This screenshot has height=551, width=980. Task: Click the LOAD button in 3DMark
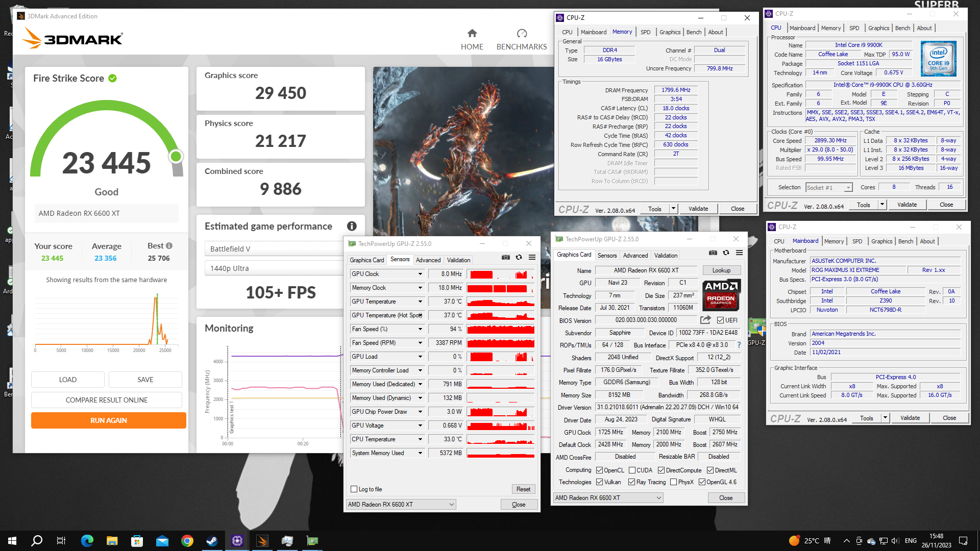point(68,380)
